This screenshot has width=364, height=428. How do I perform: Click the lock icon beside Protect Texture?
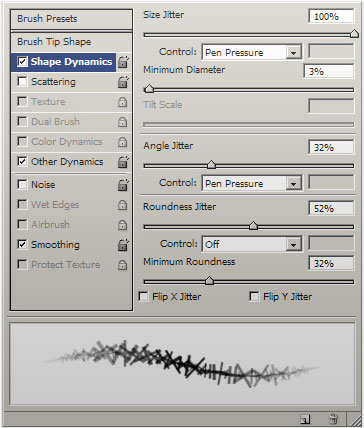tap(123, 265)
